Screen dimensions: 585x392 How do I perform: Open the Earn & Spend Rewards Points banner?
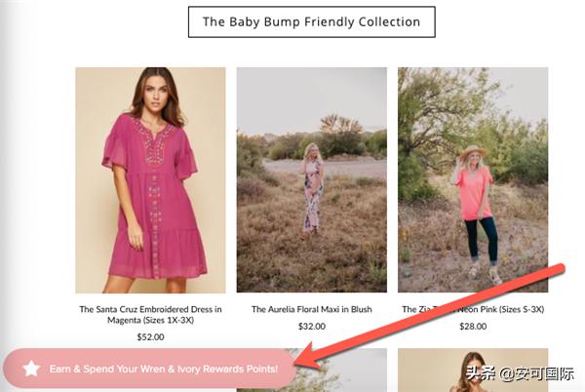point(163,369)
